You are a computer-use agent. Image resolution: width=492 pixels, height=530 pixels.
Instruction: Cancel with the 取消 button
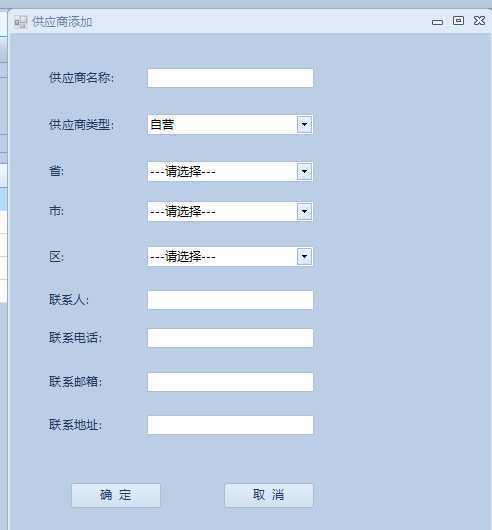pyautogui.click(x=269, y=495)
